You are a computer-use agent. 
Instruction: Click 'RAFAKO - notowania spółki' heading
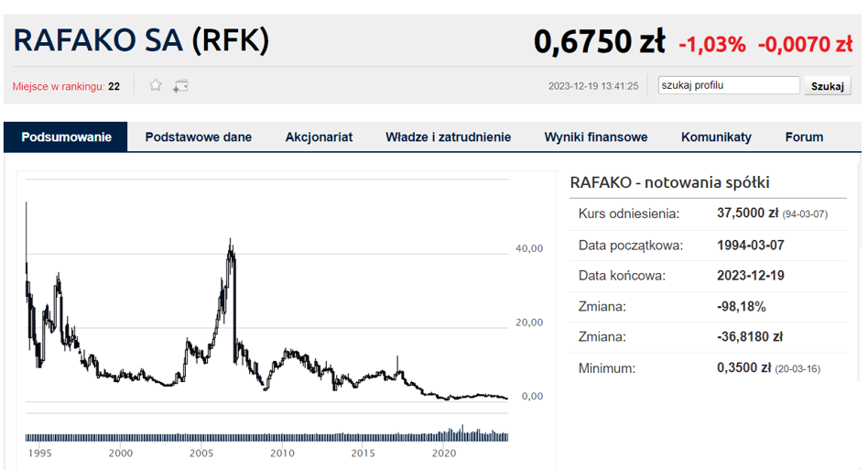(x=669, y=182)
